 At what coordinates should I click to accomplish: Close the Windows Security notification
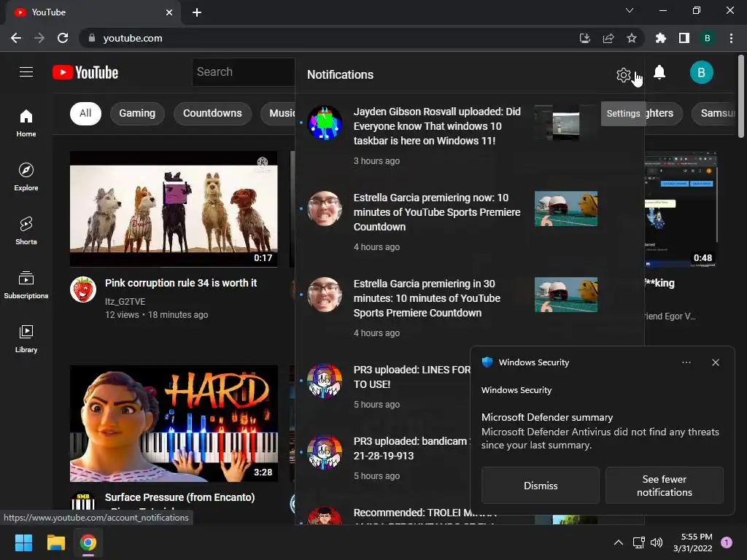[716, 362]
